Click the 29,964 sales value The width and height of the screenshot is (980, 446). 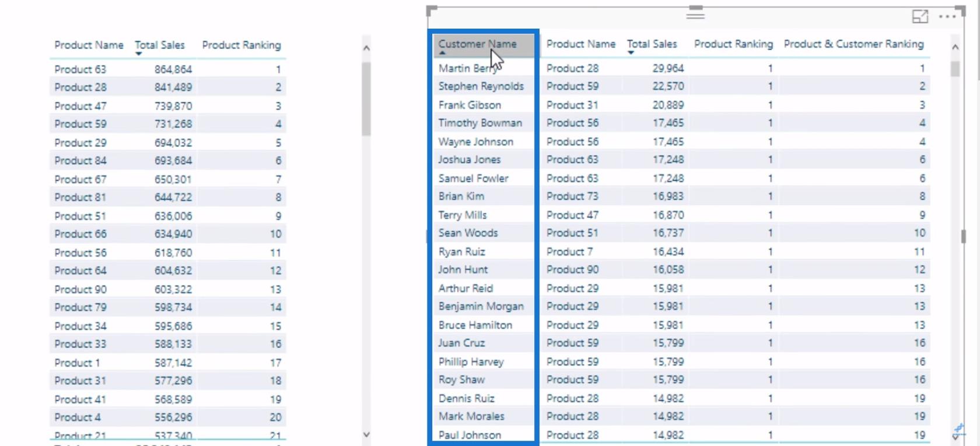pyautogui.click(x=668, y=68)
